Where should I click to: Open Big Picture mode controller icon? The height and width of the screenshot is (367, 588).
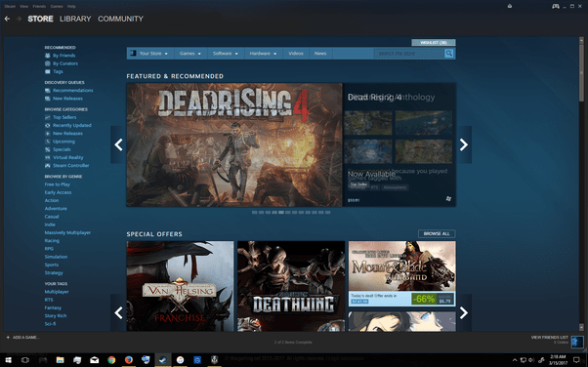pyautogui.click(x=556, y=6)
